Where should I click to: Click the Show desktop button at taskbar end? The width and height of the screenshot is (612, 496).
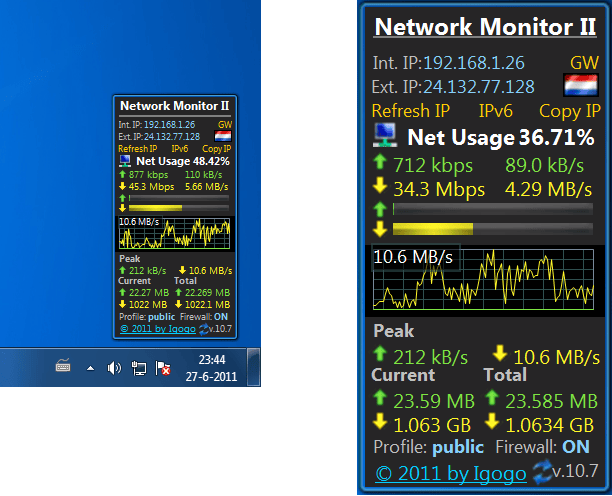click(254, 368)
